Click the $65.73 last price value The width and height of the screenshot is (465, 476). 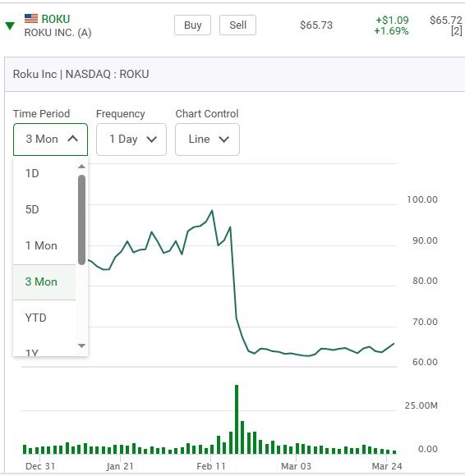click(316, 25)
